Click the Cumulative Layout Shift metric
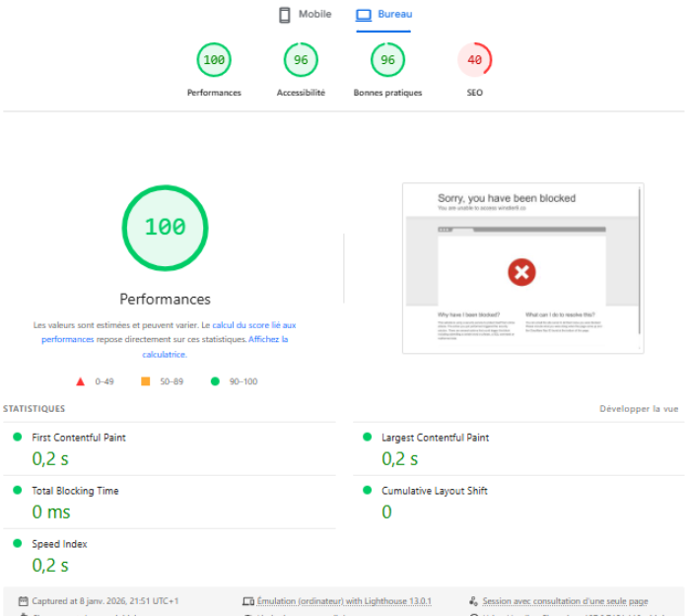The image size is (690, 616). [x=434, y=491]
